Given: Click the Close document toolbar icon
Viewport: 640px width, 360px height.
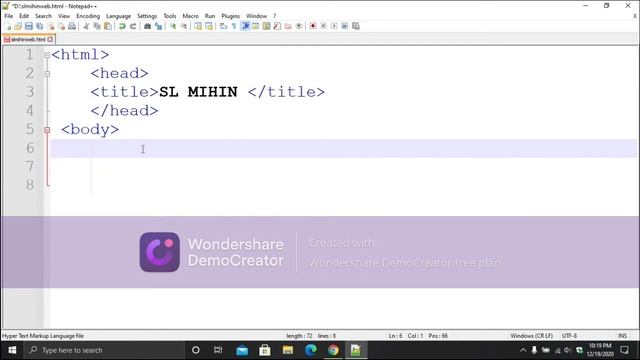Looking at the screenshot, I should [x=51, y=26].
